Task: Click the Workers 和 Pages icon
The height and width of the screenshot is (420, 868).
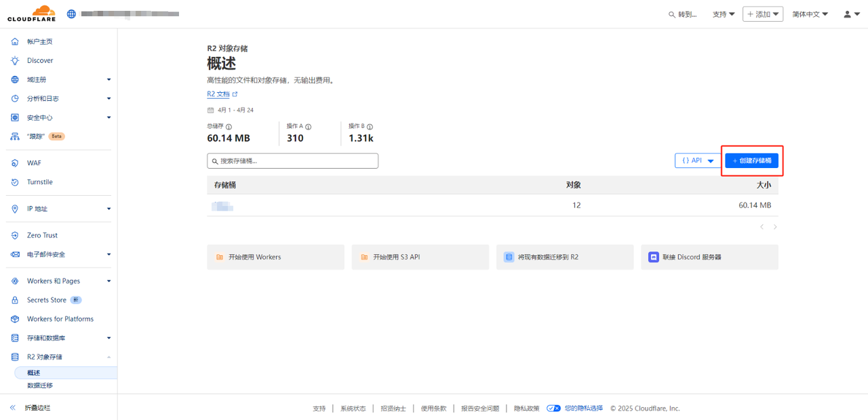Action: pos(14,280)
